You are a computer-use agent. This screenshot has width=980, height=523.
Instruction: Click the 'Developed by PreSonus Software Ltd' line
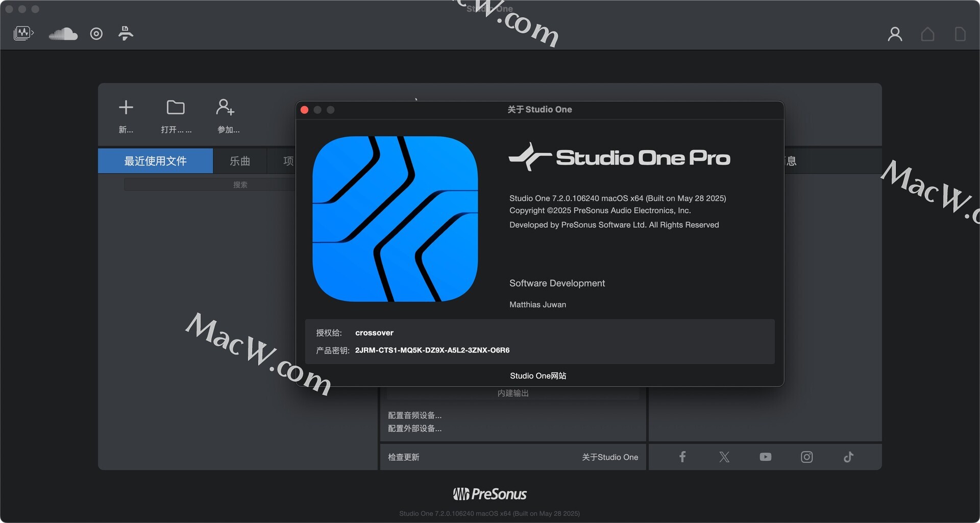(x=614, y=225)
